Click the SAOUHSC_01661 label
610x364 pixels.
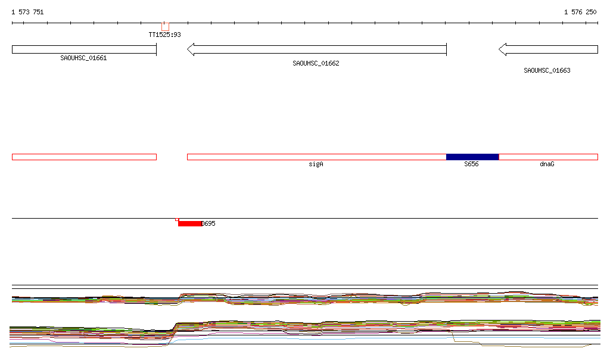coord(83,58)
